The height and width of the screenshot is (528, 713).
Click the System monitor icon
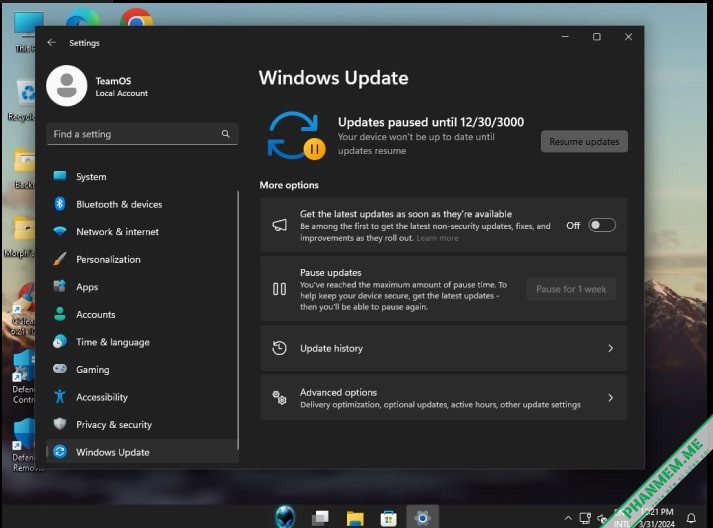60,176
